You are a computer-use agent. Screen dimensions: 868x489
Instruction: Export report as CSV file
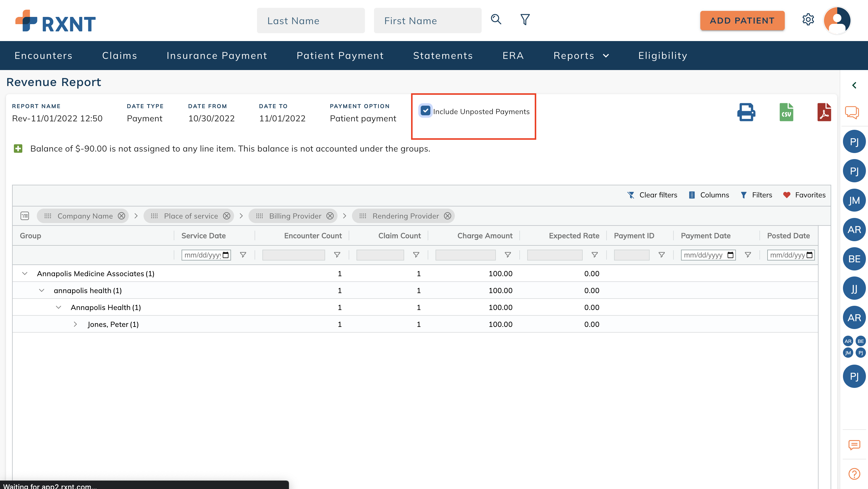tap(786, 112)
